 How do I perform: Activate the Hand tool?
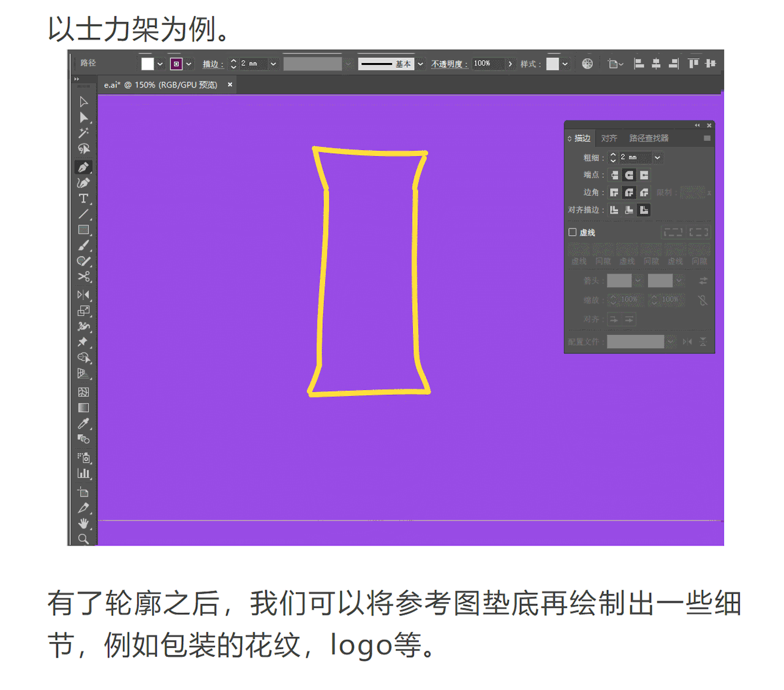(x=84, y=523)
